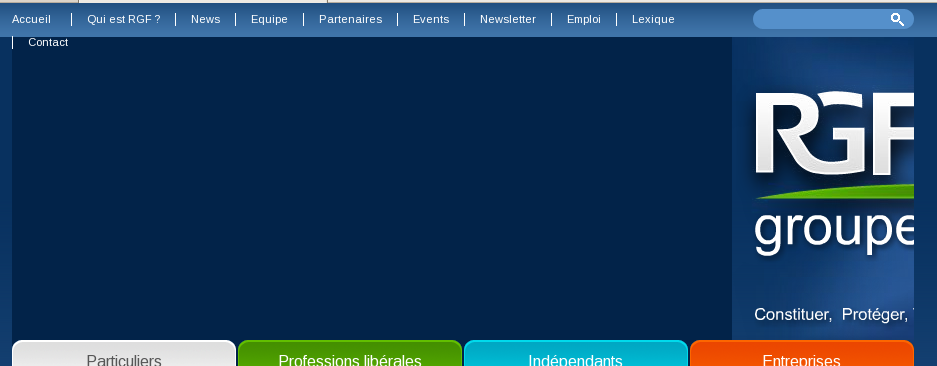
Task: Click the word 'groupe' in the logo
Action: click(x=834, y=234)
